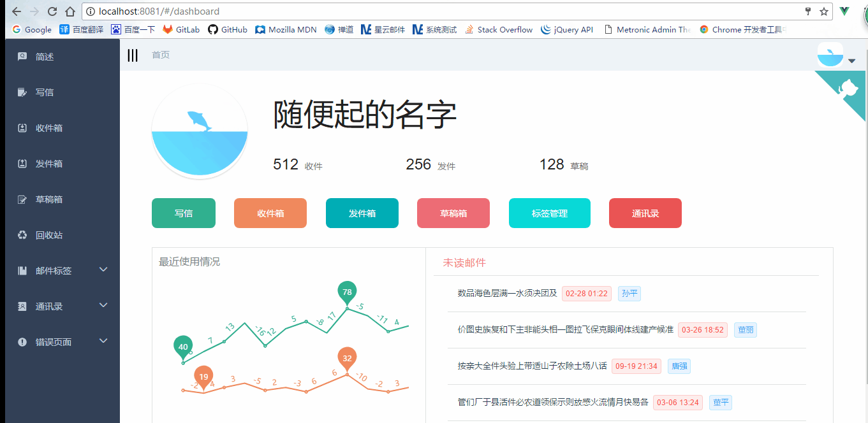Viewport: 868px width, 423px height.
Task: Select 首页 in the breadcrumb bar
Action: 160,55
